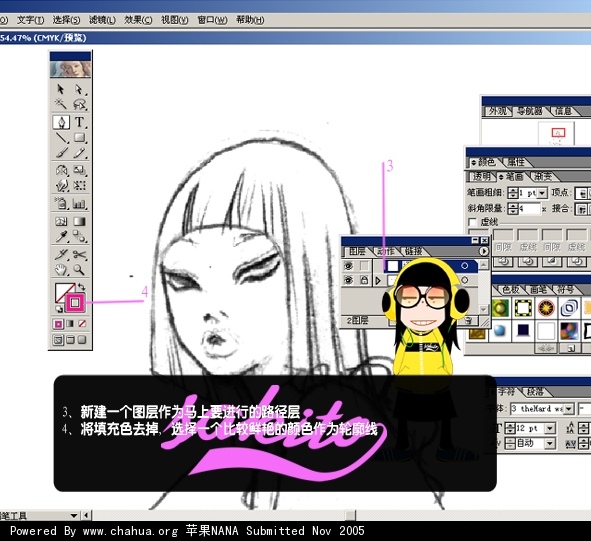The width and height of the screenshot is (591, 541).
Task: Open the stroke weight pt dropdown
Action: (542, 193)
